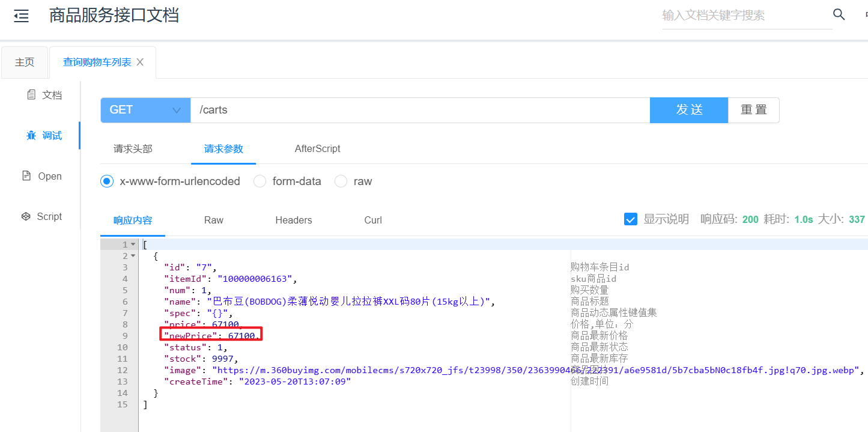Click the response code 200 value
Viewport: 868px width, 432px height.
tap(750, 220)
